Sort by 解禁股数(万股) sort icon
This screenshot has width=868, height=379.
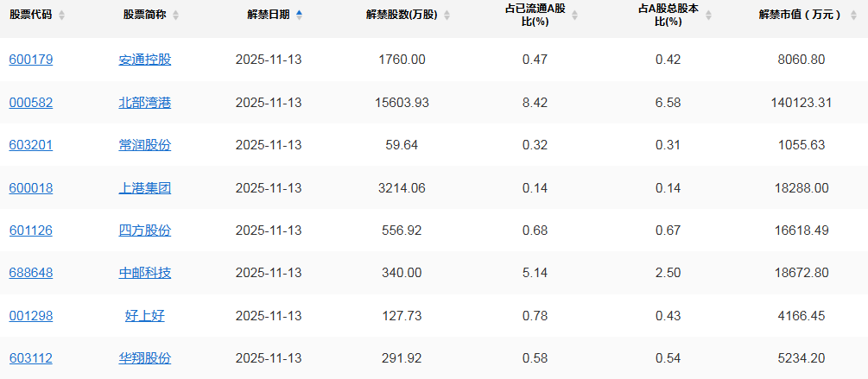click(x=445, y=16)
